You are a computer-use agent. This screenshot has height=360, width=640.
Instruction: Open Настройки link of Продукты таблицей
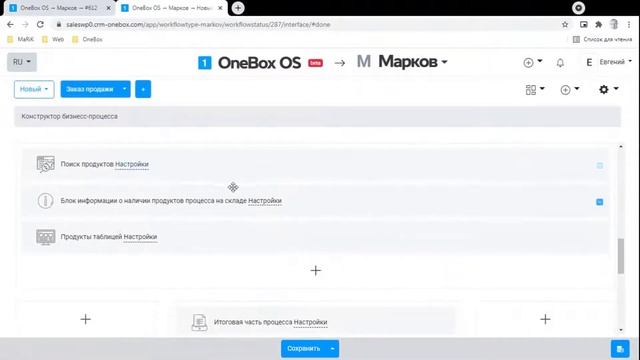[x=140, y=237]
